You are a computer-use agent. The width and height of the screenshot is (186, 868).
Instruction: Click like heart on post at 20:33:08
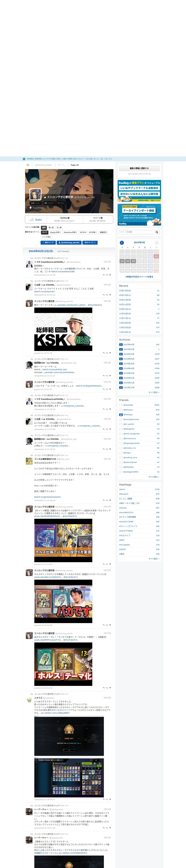110,625
